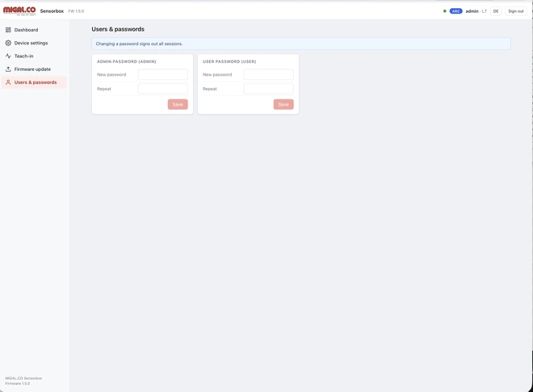Click 'ADMIN PASSWORD (ADMIN)' card title

(127, 61)
